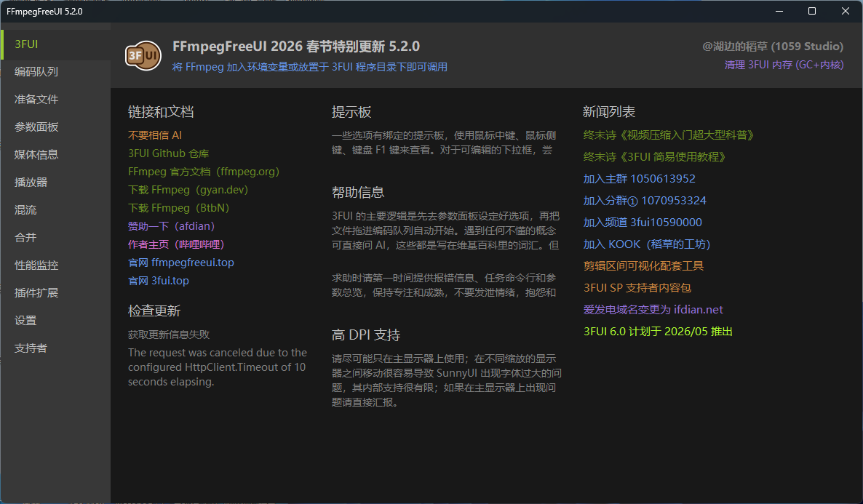
Task: Open 官网 3fui.top link
Action: (x=159, y=281)
